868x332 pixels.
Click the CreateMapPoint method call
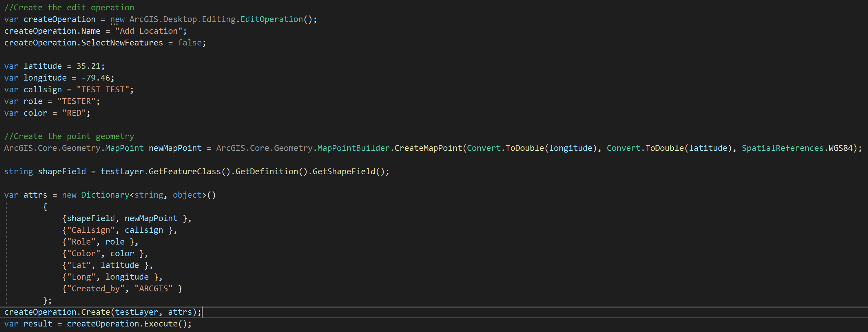pos(428,148)
